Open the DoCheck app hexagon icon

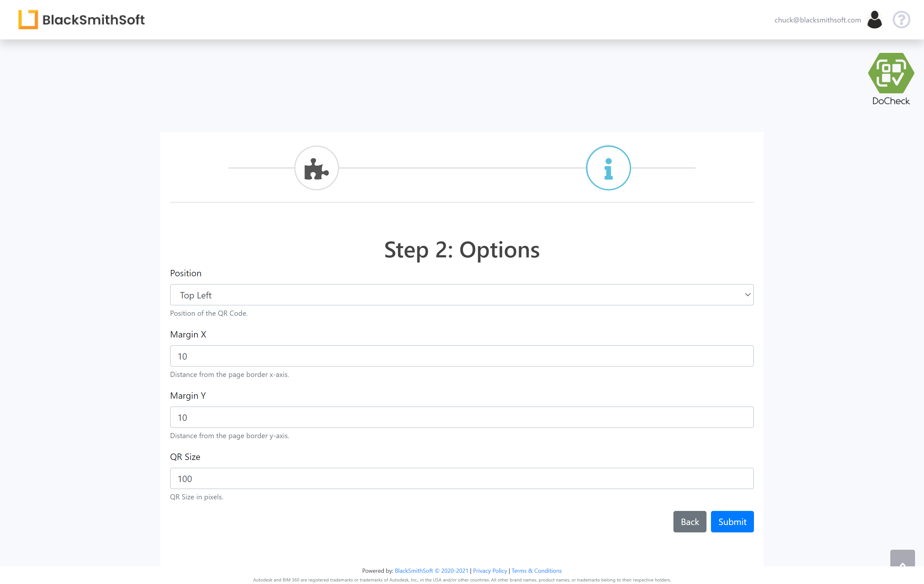pyautogui.click(x=891, y=73)
